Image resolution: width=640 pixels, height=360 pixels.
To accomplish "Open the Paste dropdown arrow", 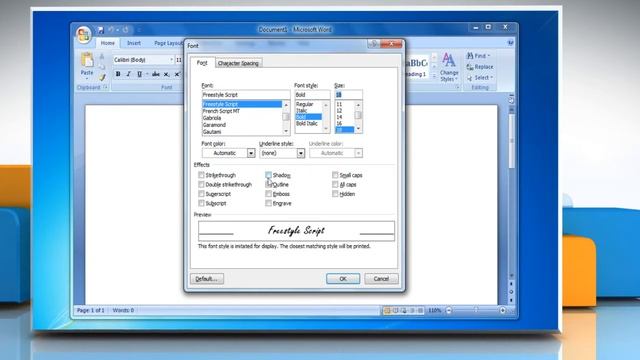I will click(x=87, y=78).
